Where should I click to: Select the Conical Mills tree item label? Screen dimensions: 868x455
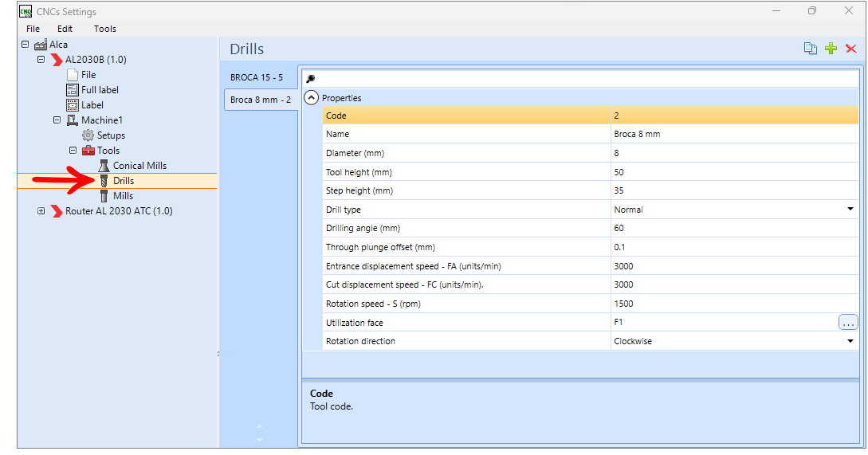click(x=139, y=166)
